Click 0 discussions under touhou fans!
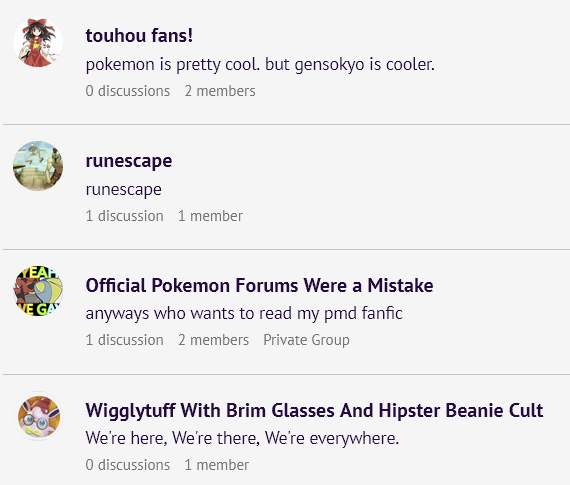Image resolution: width=570 pixels, height=485 pixels. [128, 91]
